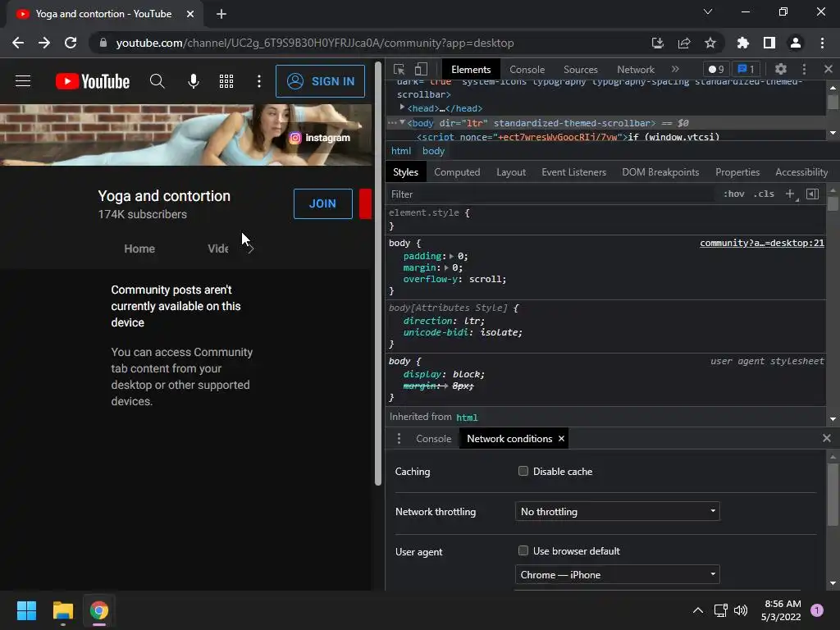
Task: Switch to DevTools Console tab
Action: coord(527,69)
